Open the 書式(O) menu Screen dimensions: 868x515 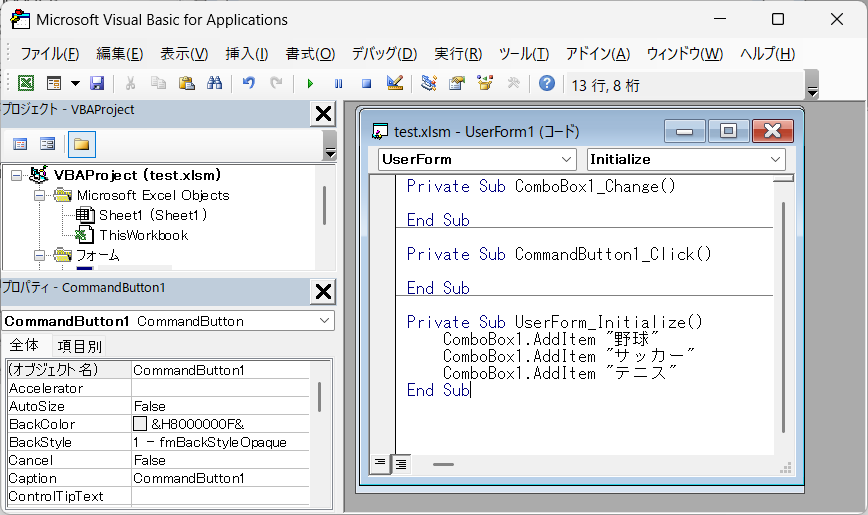pyautogui.click(x=311, y=54)
